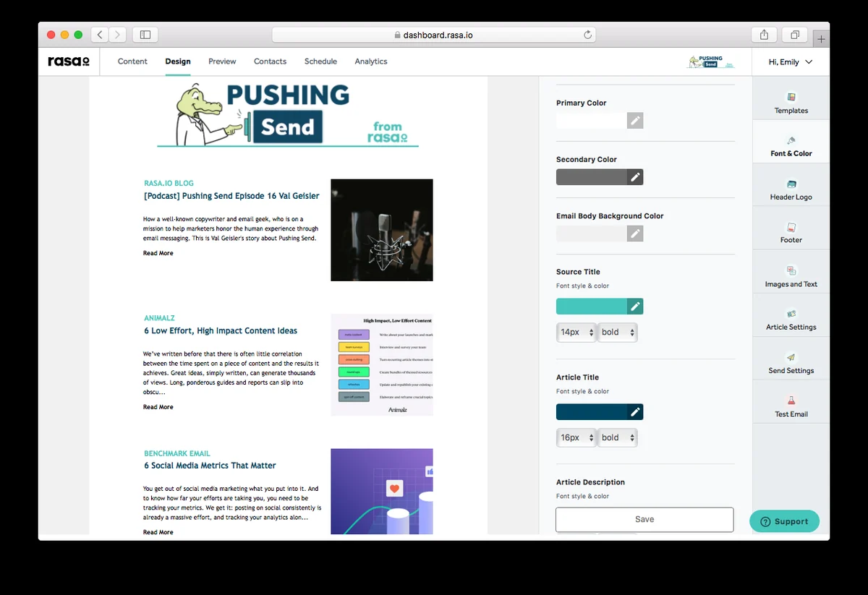The width and height of the screenshot is (868, 595).
Task: Open a new Safari tab
Action: tap(821, 39)
